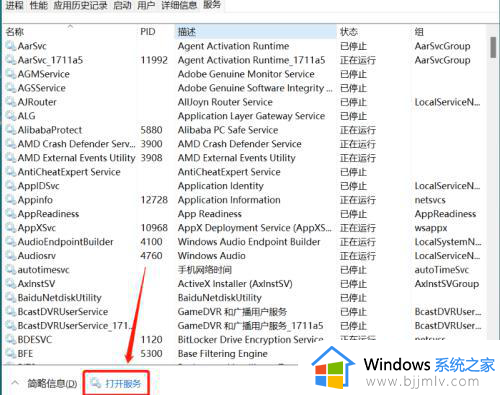Image resolution: width=500 pixels, height=395 pixels.
Task: Click the AlibabaProtect service icon
Action: coord(11,130)
